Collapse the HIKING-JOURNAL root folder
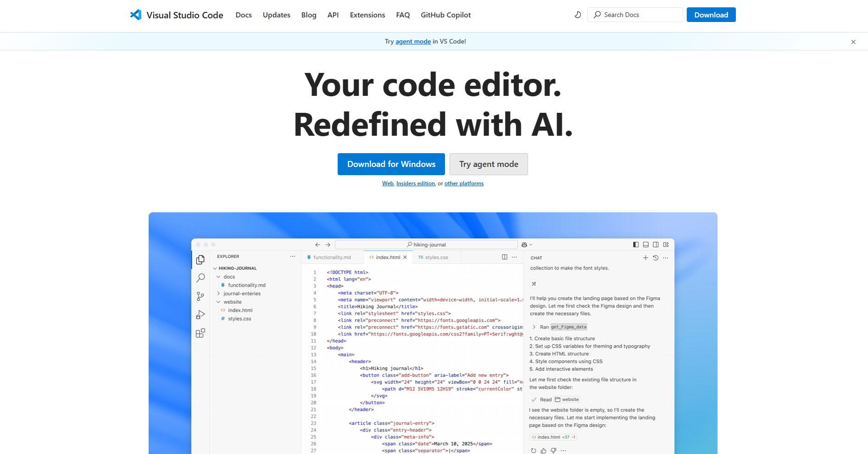The height and width of the screenshot is (454, 868). pyautogui.click(x=215, y=268)
